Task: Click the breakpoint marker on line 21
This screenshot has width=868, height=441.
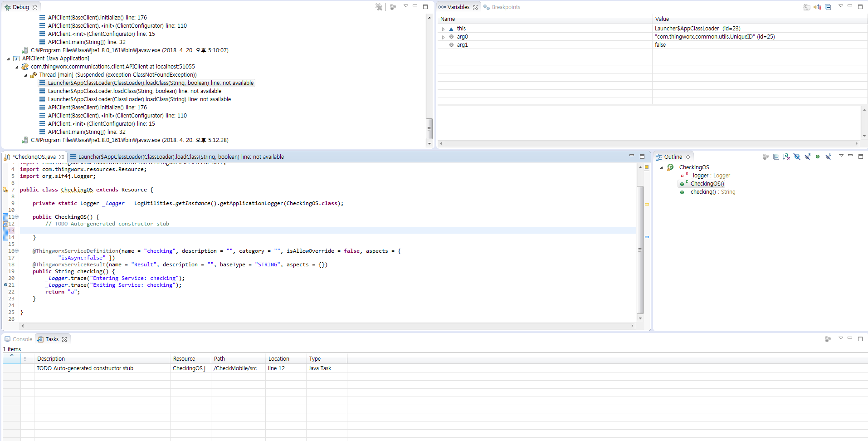Action: pyautogui.click(x=5, y=285)
